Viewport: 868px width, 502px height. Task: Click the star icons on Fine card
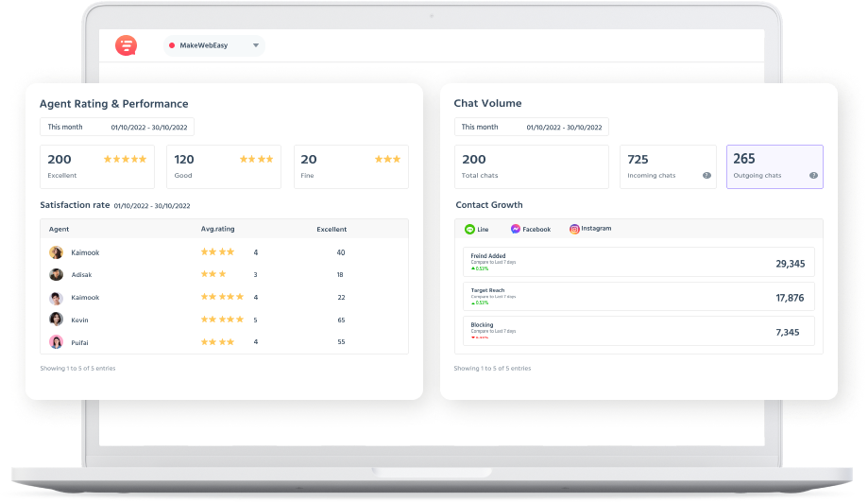[x=387, y=159]
